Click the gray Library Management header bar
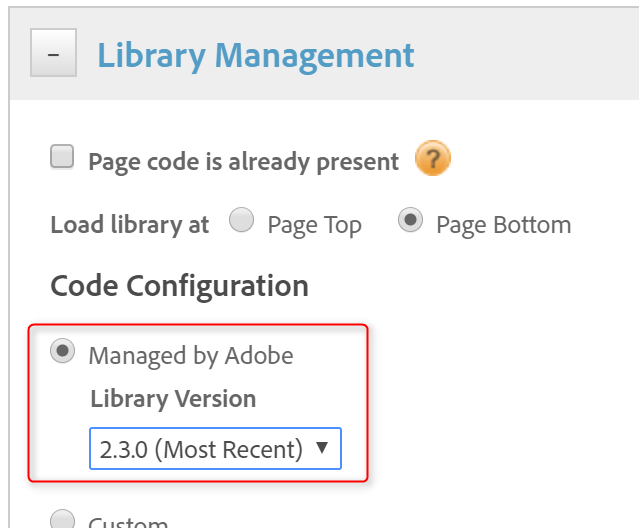This screenshot has width=639, height=528. (530, 55)
